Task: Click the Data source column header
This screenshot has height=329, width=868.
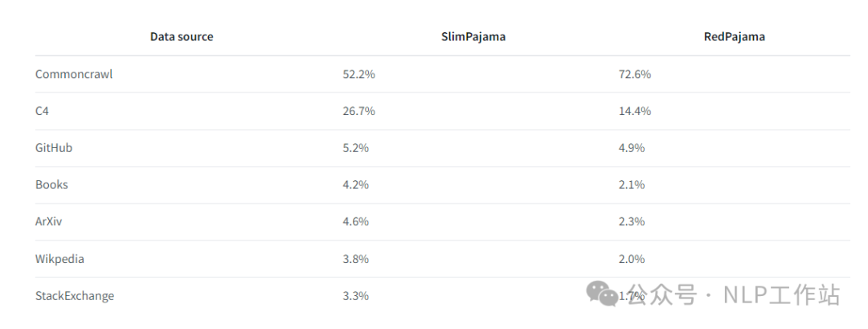Action: coord(182,36)
